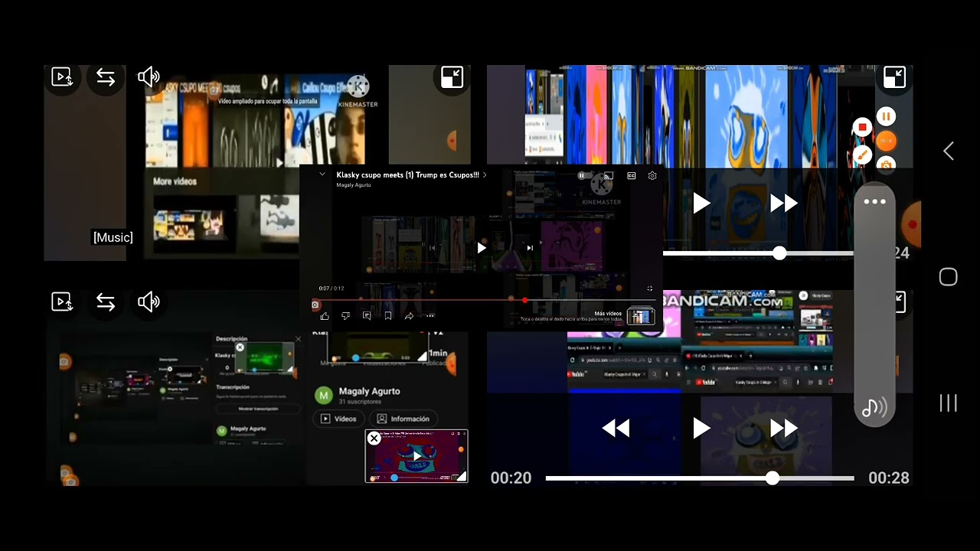
Task: Open the Más videos thumbnail
Action: tap(641, 315)
